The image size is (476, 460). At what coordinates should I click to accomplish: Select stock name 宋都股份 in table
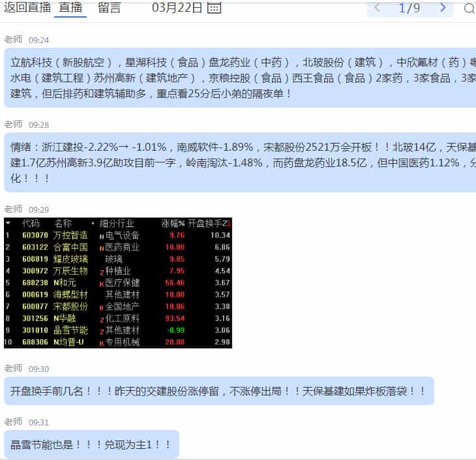coord(70,307)
